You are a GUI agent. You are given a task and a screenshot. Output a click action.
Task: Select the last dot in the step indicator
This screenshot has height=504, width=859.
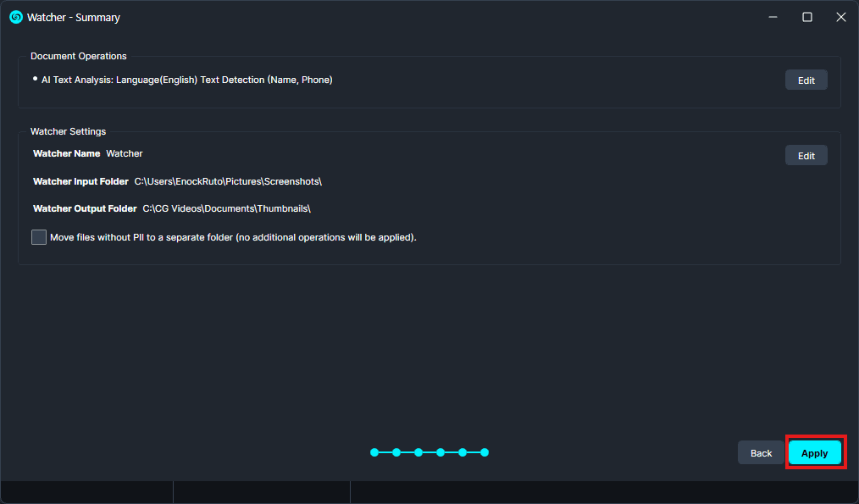pos(485,452)
